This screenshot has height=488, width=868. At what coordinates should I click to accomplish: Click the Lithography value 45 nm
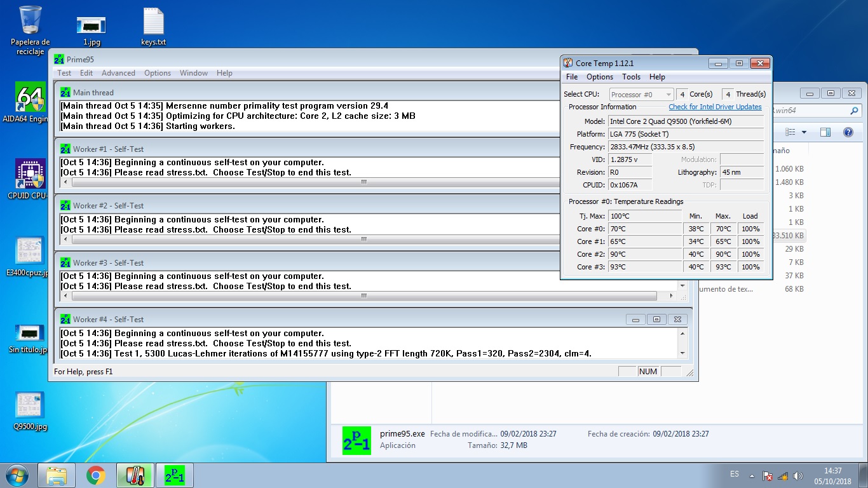[742, 172]
